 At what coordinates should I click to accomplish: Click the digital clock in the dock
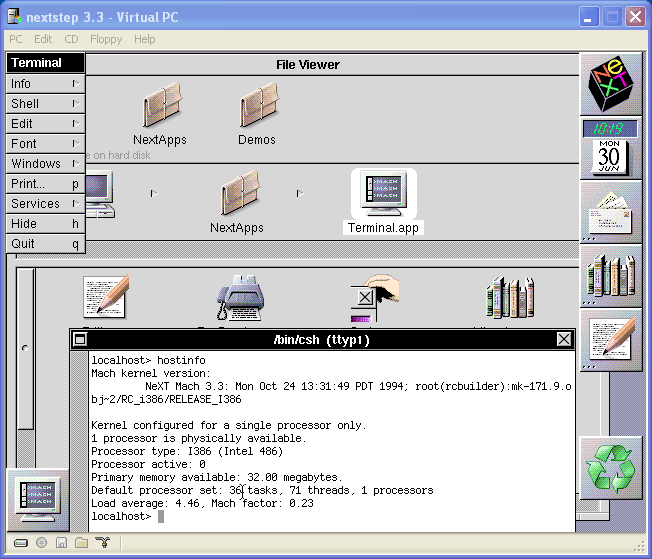(x=610, y=128)
